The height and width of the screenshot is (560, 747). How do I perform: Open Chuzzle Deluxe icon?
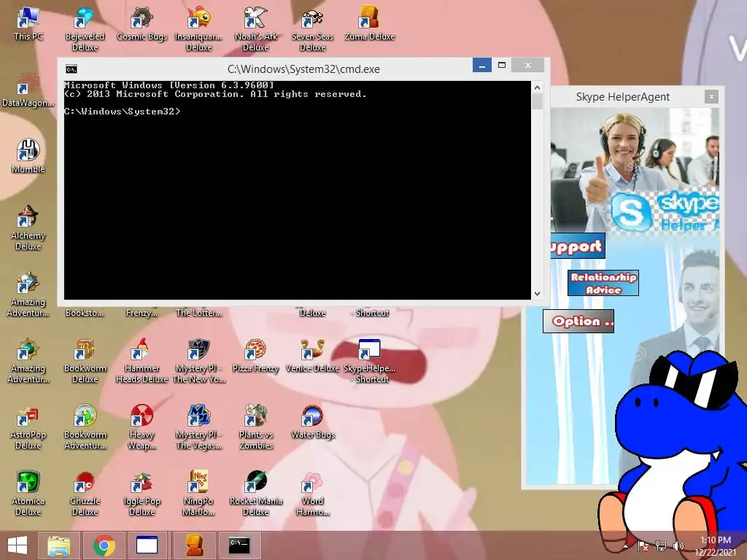pyautogui.click(x=85, y=494)
